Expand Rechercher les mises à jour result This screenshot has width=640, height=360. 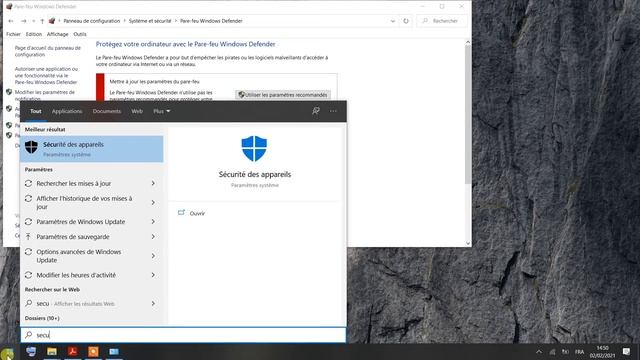pos(153,183)
